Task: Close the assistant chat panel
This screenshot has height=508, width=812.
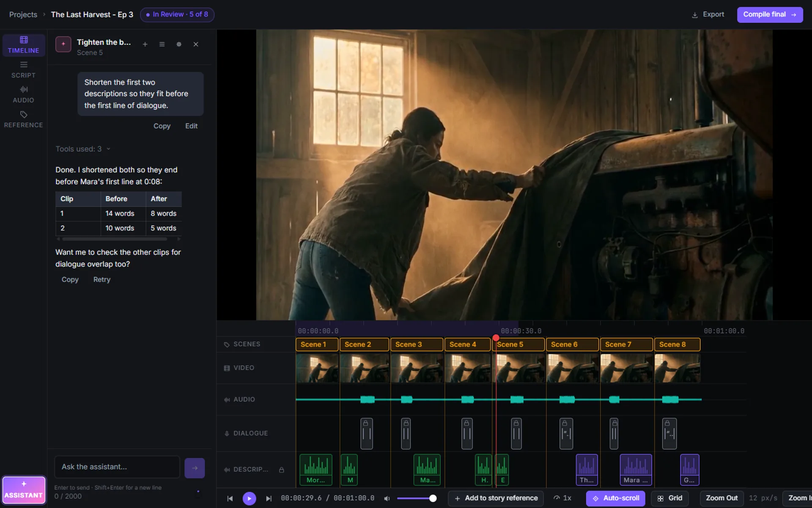Action: [x=196, y=44]
